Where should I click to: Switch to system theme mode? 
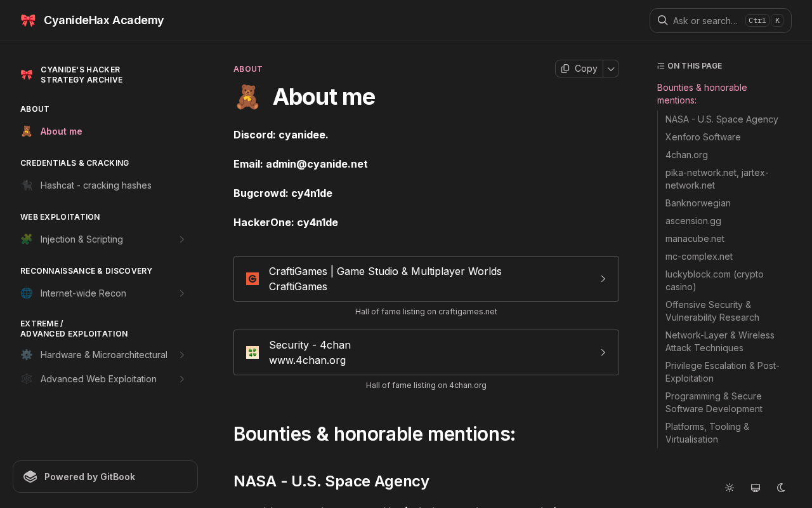(756, 488)
